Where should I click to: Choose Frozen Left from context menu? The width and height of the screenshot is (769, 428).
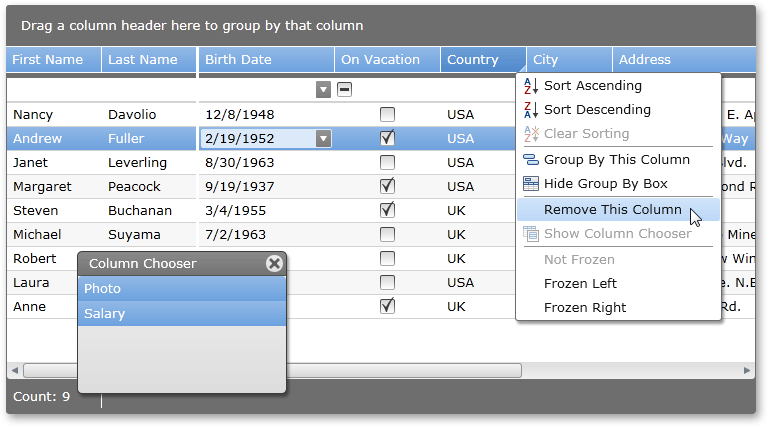point(580,284)
